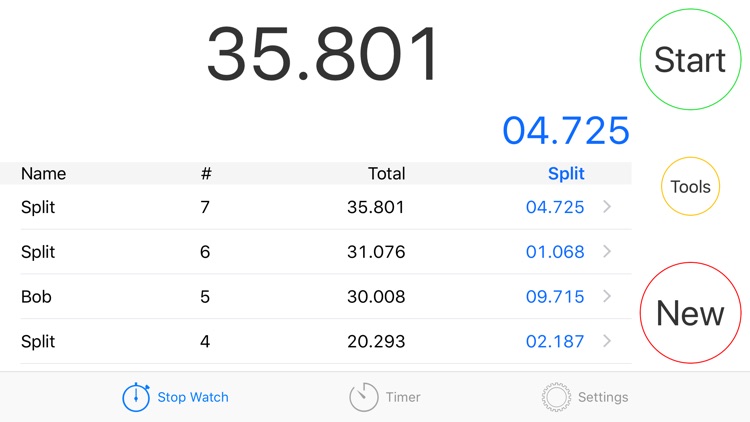Expand split 4 row chevron
Image resolution: width=750 pixels, height=422 pixels.
pos(607,341)
